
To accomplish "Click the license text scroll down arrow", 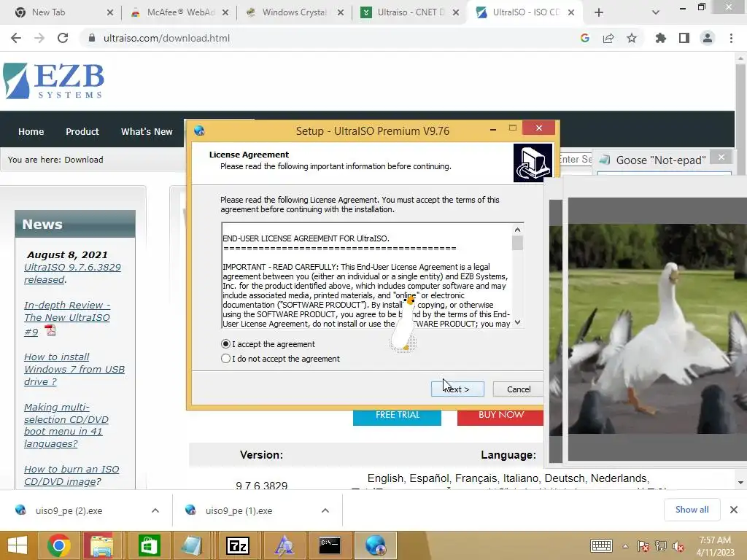I will (x=517, y=322).
